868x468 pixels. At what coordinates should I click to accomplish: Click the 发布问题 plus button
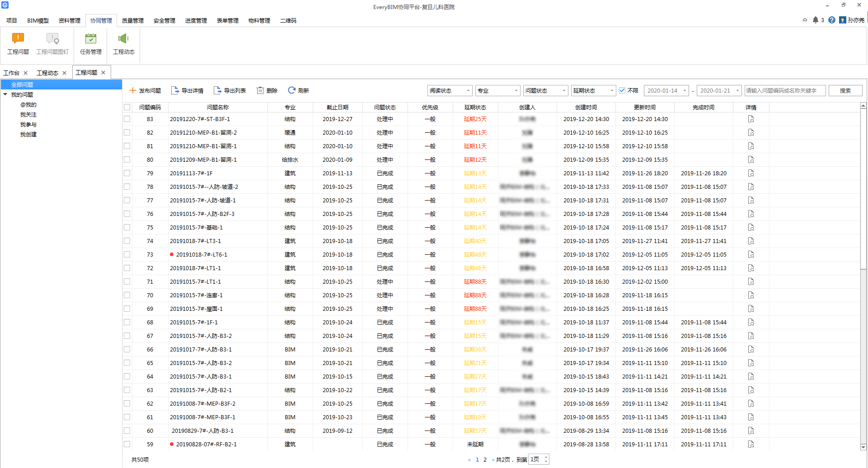(133, 90)
